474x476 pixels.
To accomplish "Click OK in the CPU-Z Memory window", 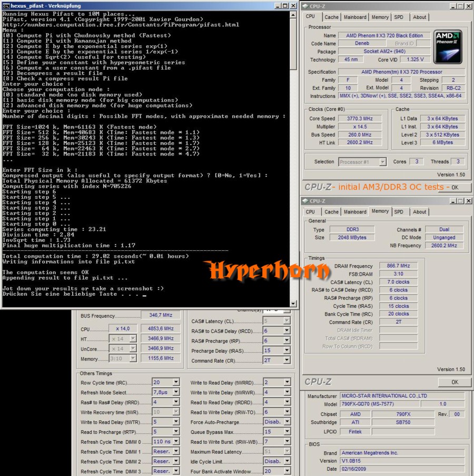I will click(455, 382).
